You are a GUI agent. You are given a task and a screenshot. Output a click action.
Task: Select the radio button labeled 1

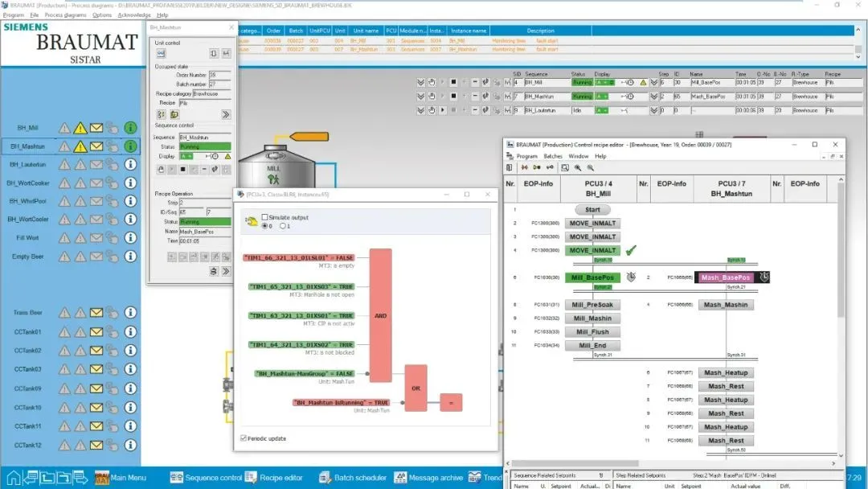(281, 226)
